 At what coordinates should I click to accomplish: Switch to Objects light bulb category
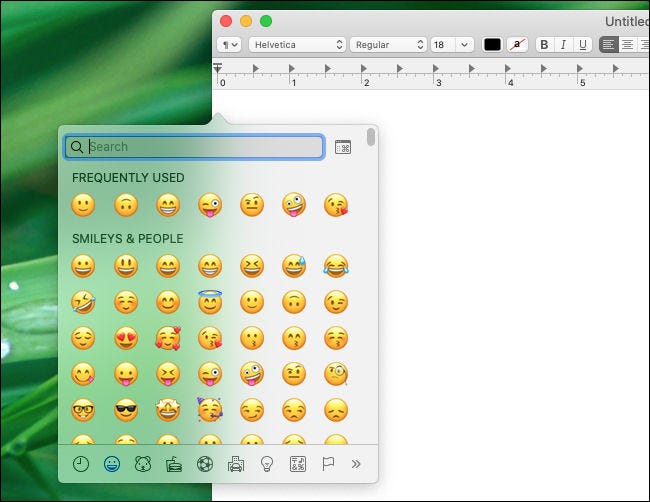click(267, 464)
